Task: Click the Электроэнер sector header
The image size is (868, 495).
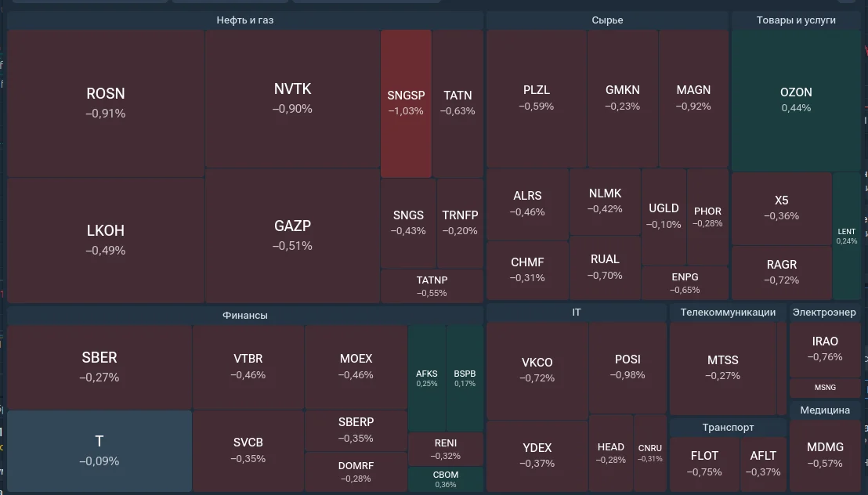Action: point(824,313)
